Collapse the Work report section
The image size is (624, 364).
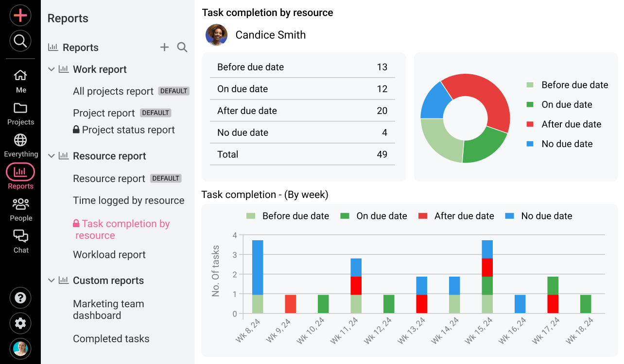tap(52, 69)
